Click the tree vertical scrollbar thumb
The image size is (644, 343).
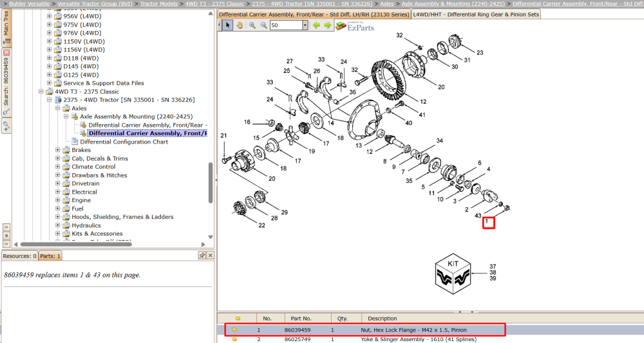pos(211,183)
